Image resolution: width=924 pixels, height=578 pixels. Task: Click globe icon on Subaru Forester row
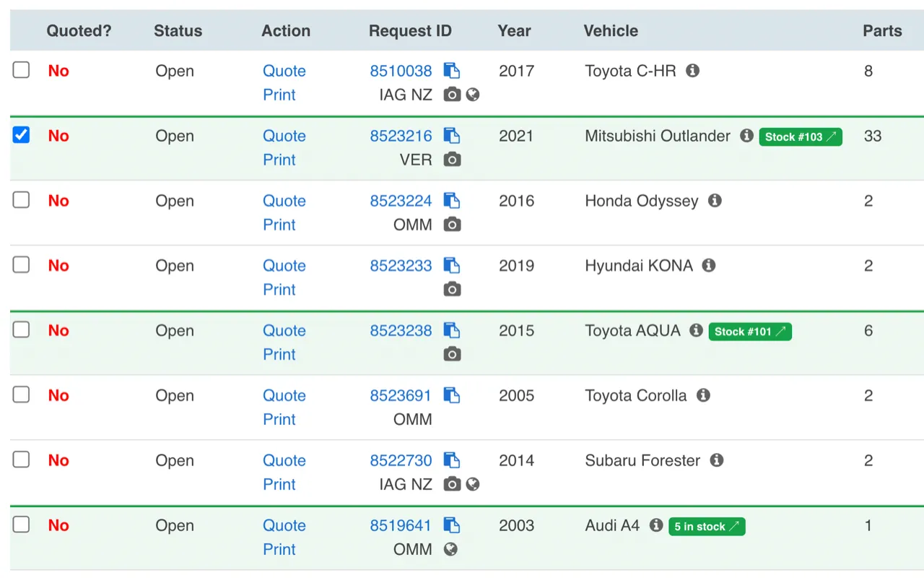coord(473,485)
